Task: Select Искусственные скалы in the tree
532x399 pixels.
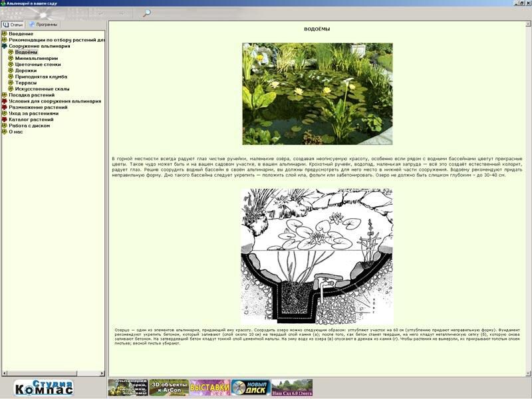Action: coord(42,89)
